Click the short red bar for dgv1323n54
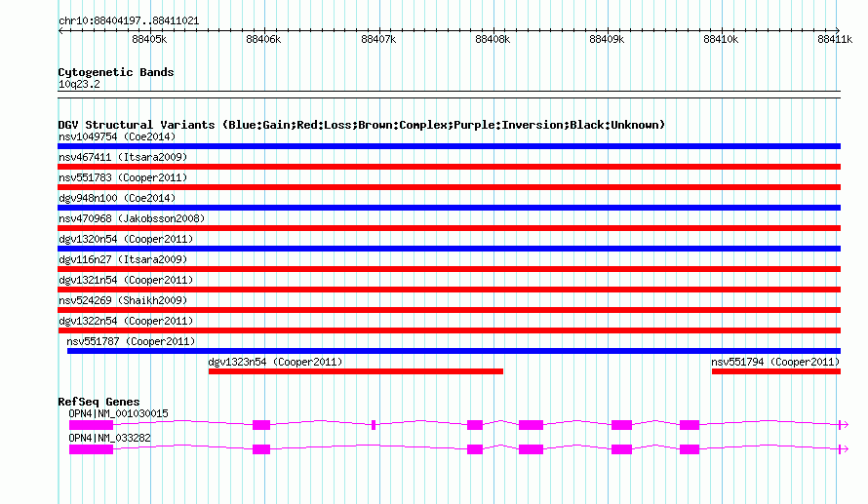Image resolution: width=868 pixels, height=504 pixels. (355, 371)
